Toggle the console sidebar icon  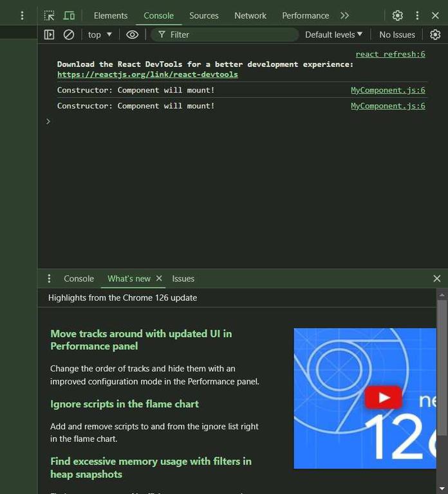(x=49, y=35)
